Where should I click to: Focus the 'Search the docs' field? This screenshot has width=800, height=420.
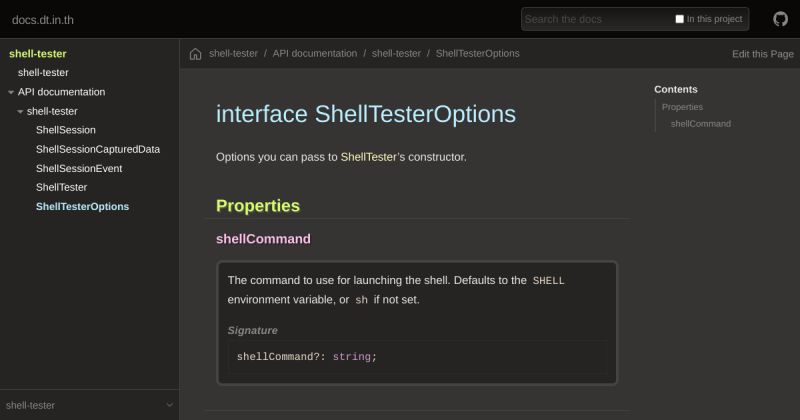coord(597,19)
